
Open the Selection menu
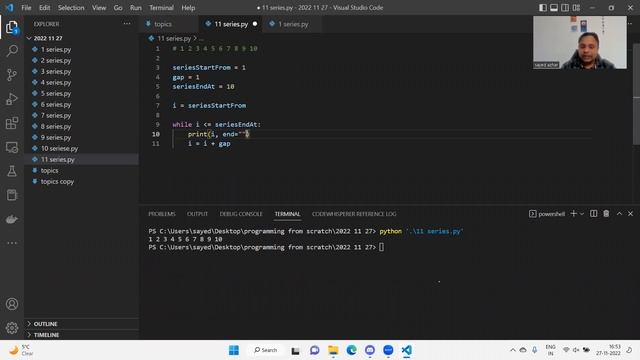(71, 8)
